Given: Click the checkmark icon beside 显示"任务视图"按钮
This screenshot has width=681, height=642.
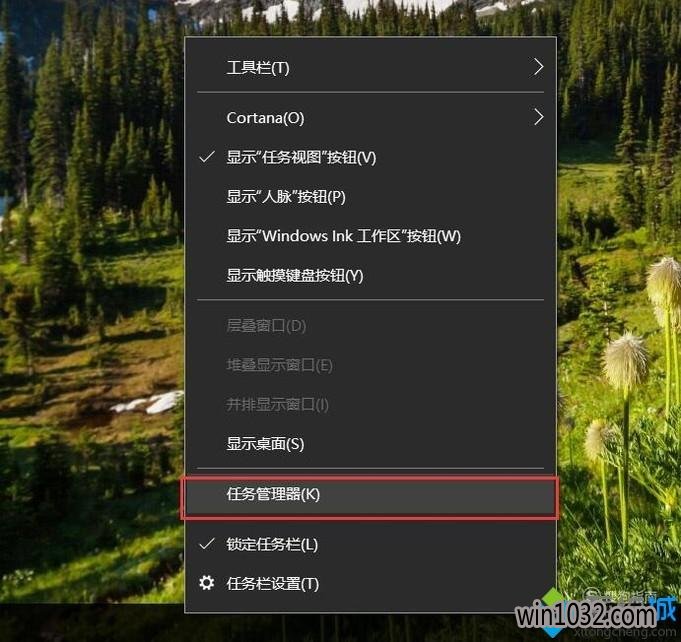Looking at the screenshot, I should tap(207, 156).
